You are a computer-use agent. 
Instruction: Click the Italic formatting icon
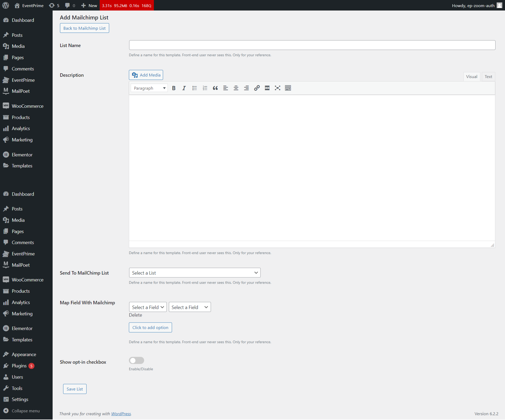click(x=184, y=88)
